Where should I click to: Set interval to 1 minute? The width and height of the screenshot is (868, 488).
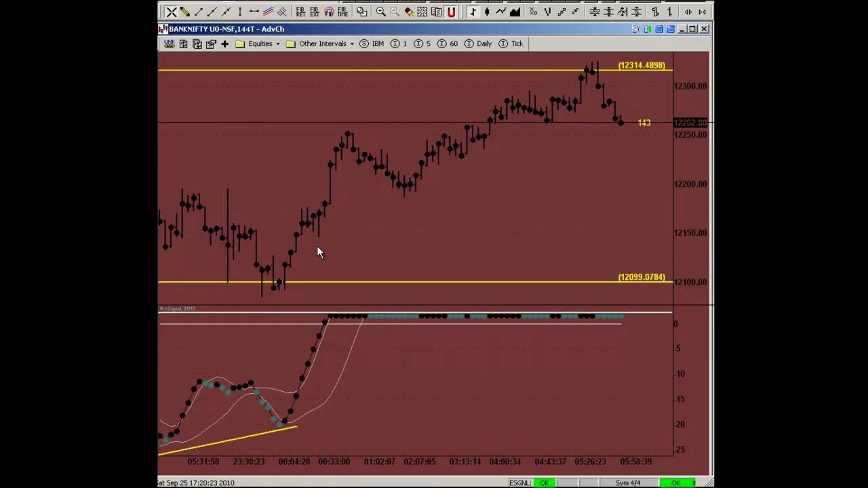pyautogui.click(x=399, y=43)
